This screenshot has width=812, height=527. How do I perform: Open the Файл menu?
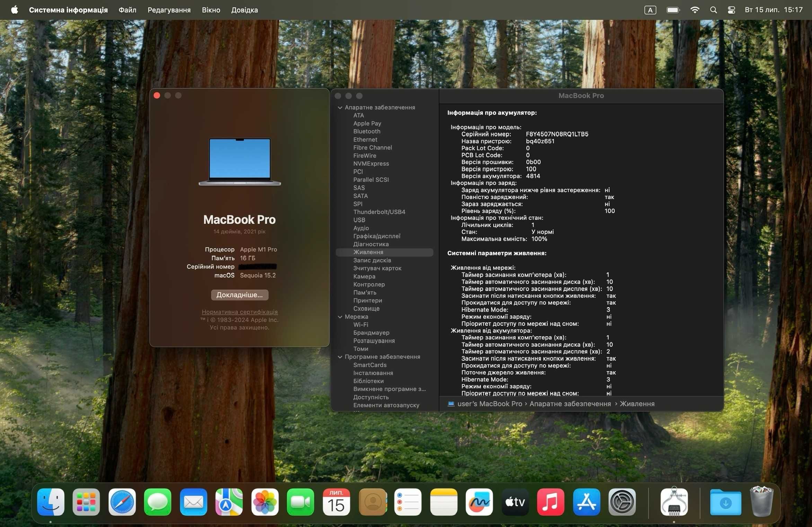click(127, 10)
